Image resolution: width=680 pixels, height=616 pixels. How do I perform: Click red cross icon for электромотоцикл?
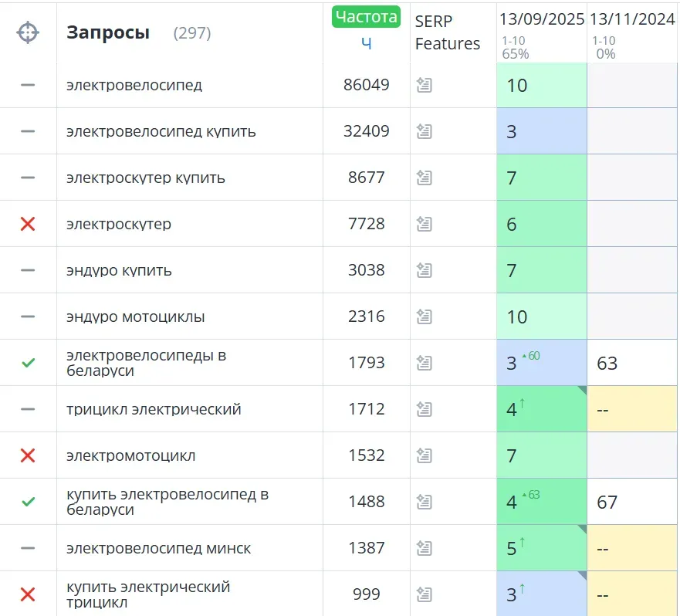coord(28,456)
